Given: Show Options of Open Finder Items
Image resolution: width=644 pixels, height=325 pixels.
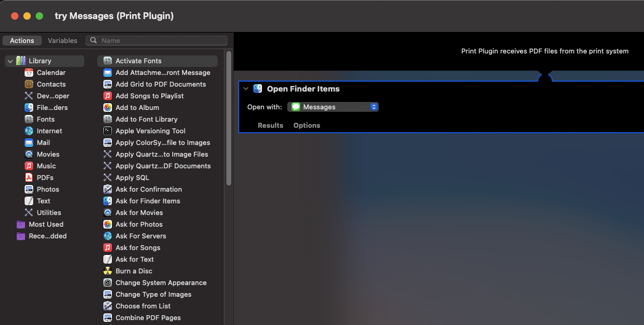Looking at the screenshot, I should click(306, 125).
